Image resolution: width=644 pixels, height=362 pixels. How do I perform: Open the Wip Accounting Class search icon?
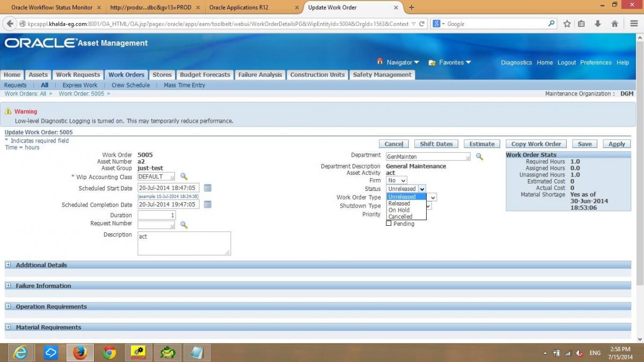(184, 176)
